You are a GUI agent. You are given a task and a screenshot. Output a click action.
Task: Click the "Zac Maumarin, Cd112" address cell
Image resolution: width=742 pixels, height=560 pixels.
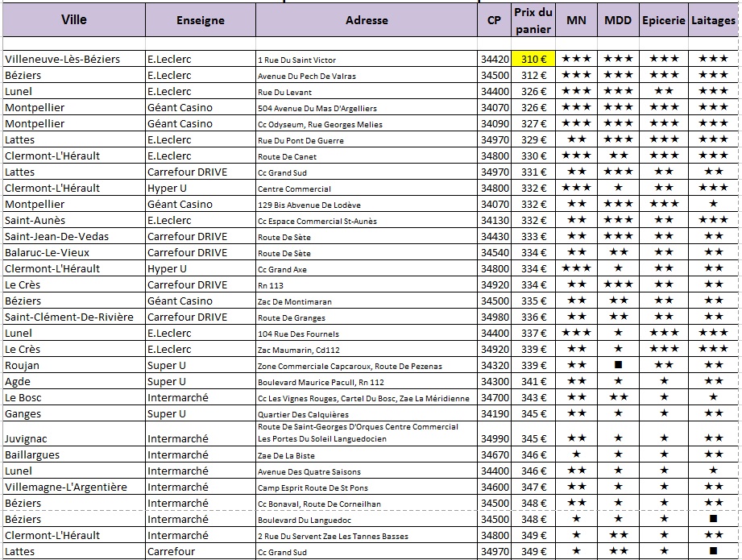(x=367, y=349)
